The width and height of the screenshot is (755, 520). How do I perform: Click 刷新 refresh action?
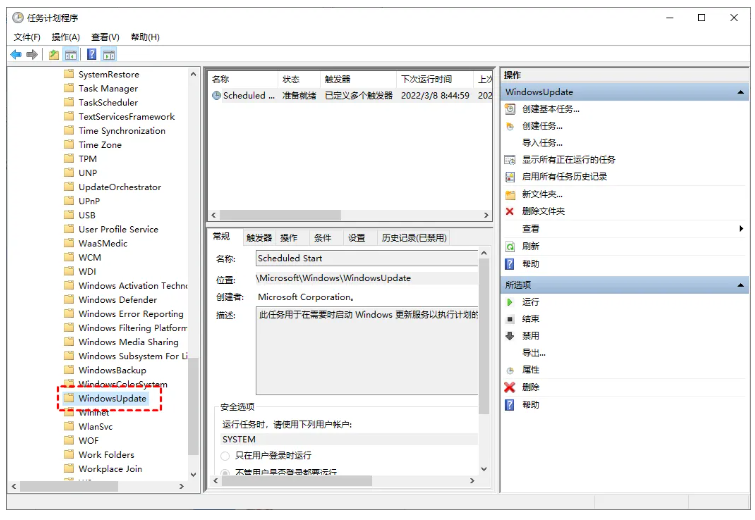click(531, 247)
